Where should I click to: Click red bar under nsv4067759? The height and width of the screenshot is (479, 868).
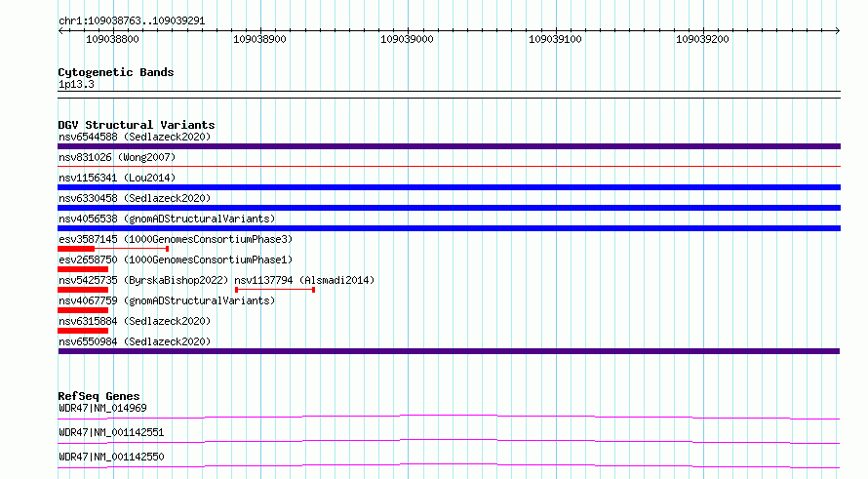pyautogui.click(x=83, y=310)
